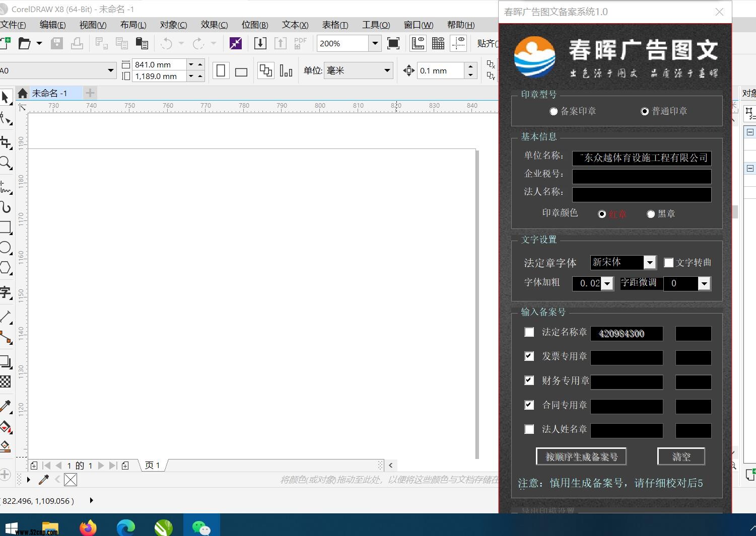Click the 清空 button
The height and width of the screenshot is (536, 756).
pos(681,457)
